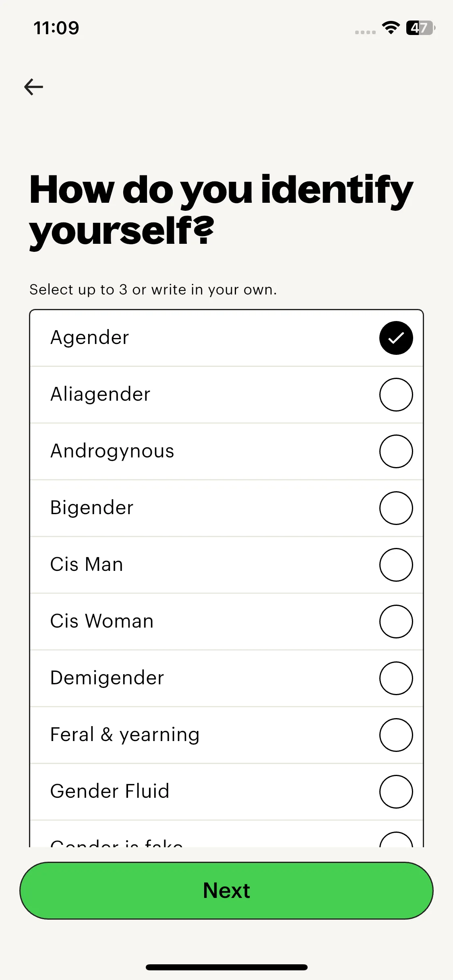Pick the Androgynous row text
Viewport: 453px width, 980px height.
click(x=112, y=451)
